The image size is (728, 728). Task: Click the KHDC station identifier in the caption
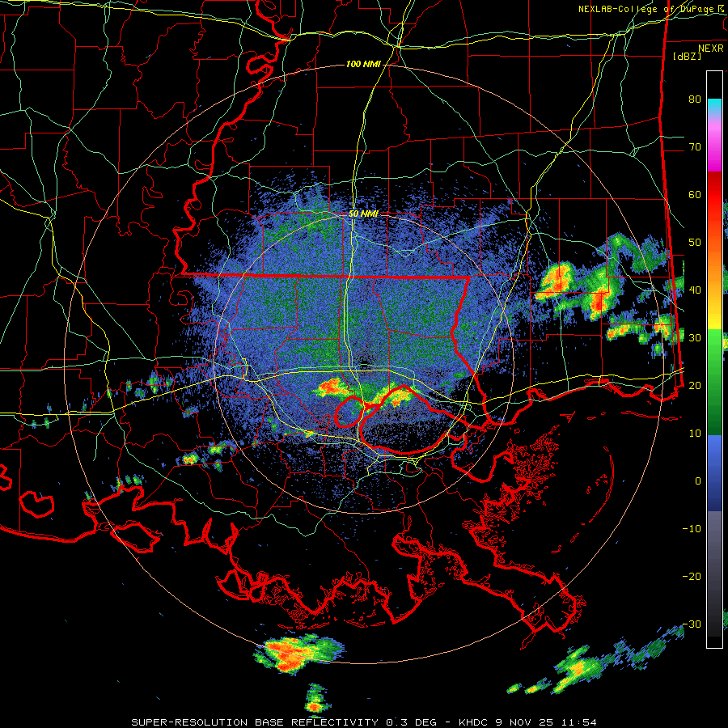475,722
